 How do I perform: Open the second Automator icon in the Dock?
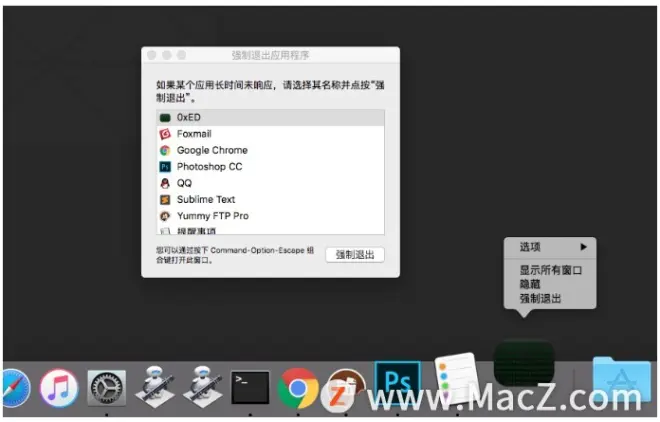point(202,386)
